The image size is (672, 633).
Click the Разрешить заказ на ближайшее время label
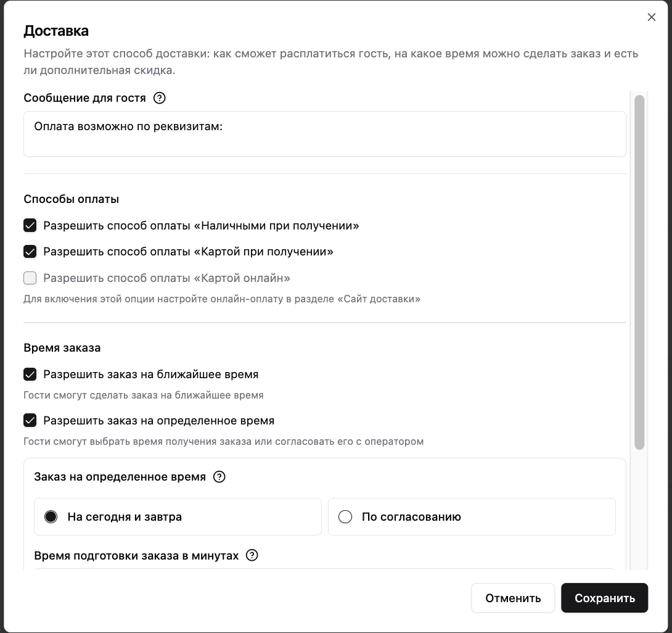click(151, 374)
